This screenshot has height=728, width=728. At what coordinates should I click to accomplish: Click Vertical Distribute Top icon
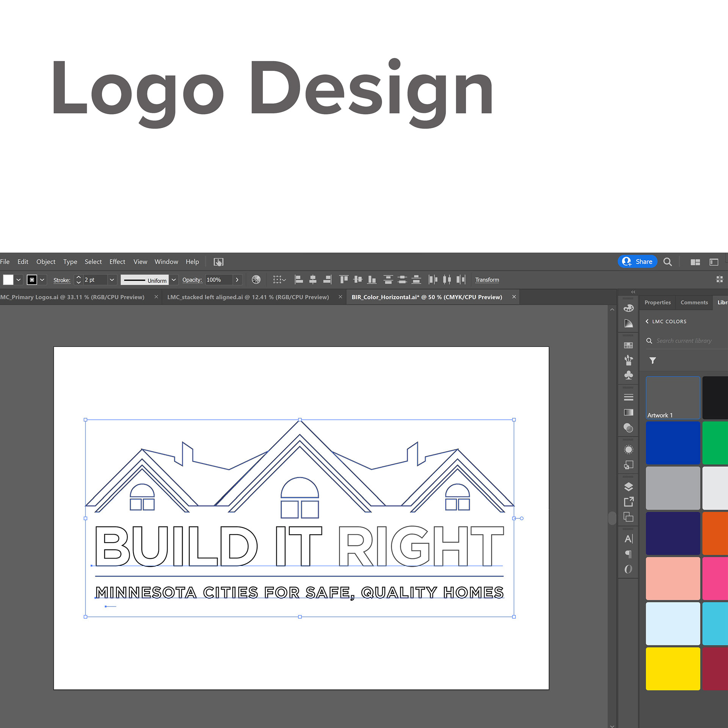tap(388, 280)
